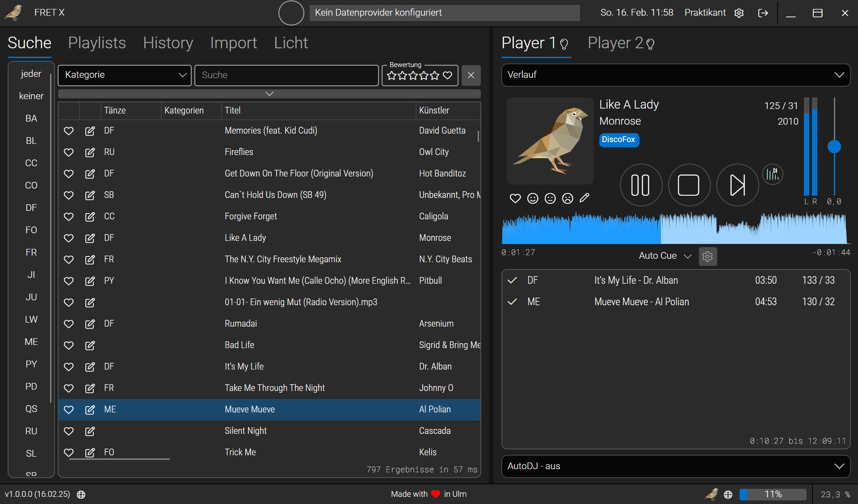Edit the Fireflies track entry
Screen dimensions: 858x504
tap(90, 152)
